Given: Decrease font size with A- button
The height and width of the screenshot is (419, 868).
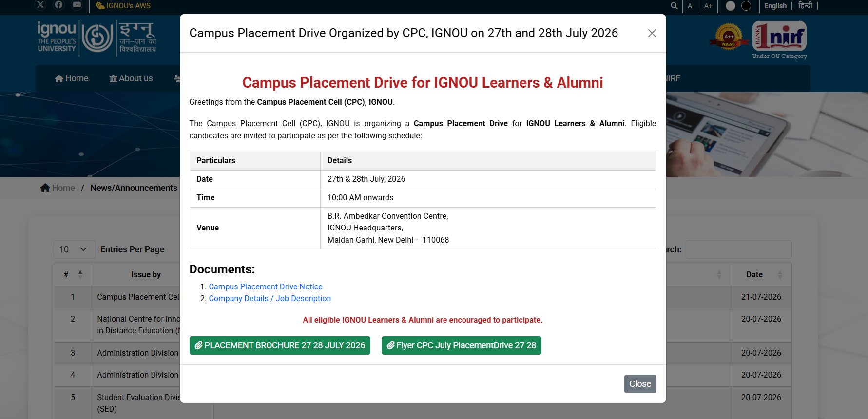Looking at the screenshot, I should [x=691, y=6].
